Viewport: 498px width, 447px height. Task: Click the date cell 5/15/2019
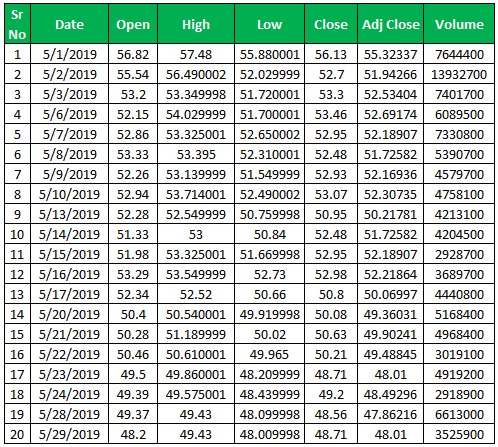click(x=69, y=254)
